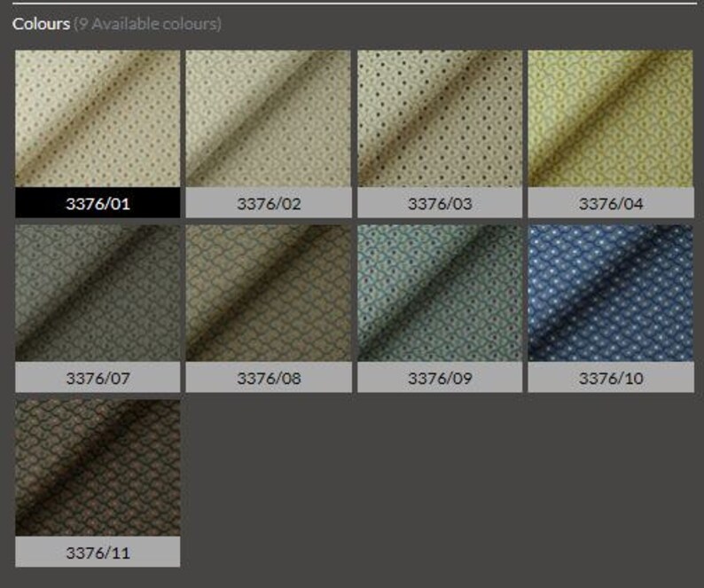Click the 3376/04 colour label
This screenshot has height=588, width=704.
(x=611, y=203)
